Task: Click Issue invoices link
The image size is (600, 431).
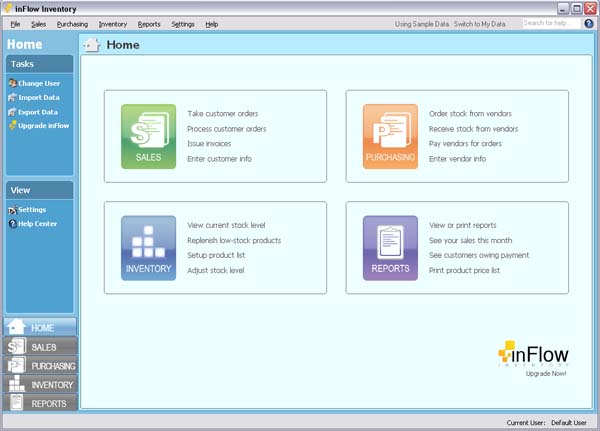Action: pyautogui.click(x=209, y=144)
